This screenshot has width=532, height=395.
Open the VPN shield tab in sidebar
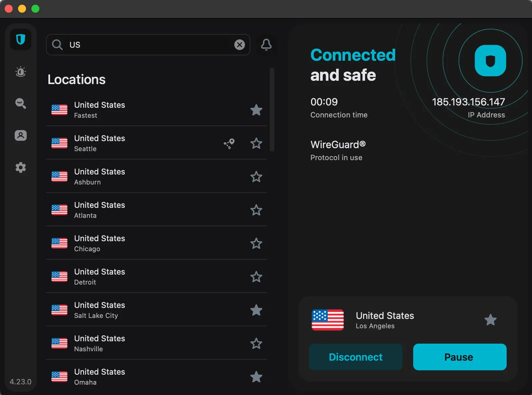pos(21,40)
